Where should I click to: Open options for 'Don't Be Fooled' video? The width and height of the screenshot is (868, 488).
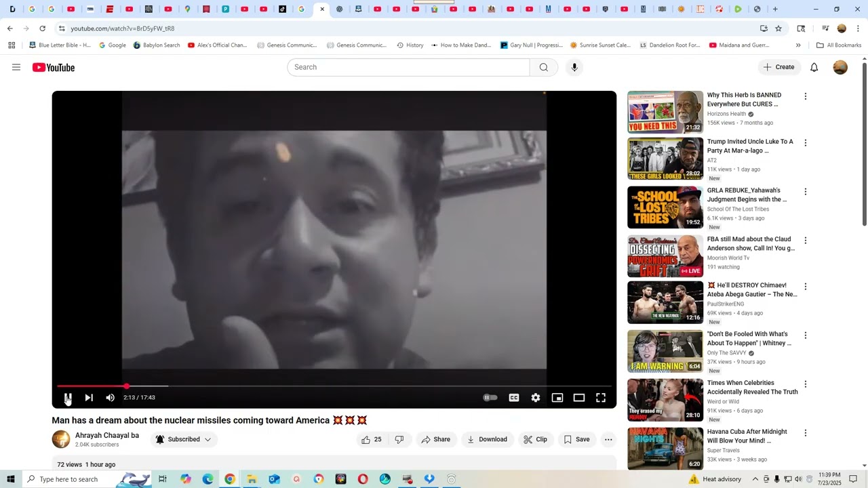[x=806, y=335]
